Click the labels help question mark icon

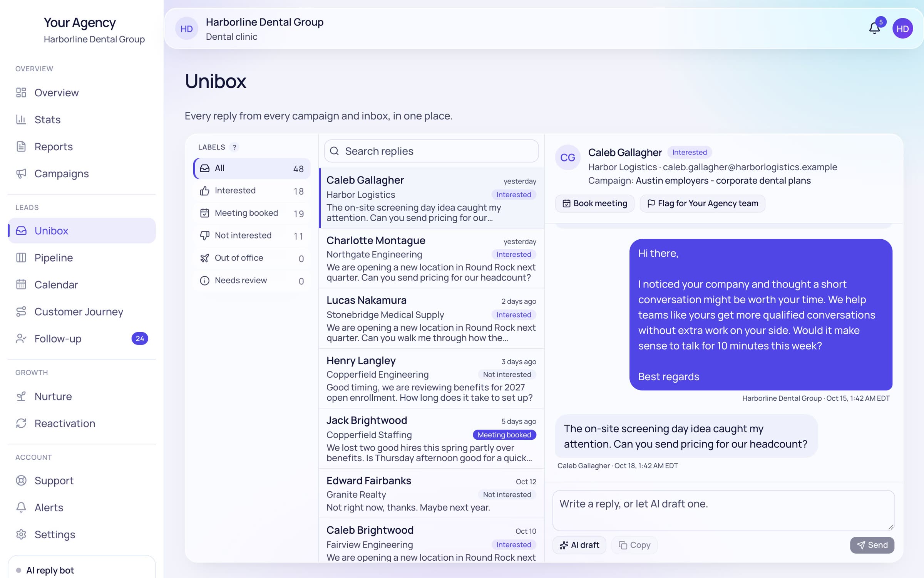pyautogui.click(x=234, y=147)
